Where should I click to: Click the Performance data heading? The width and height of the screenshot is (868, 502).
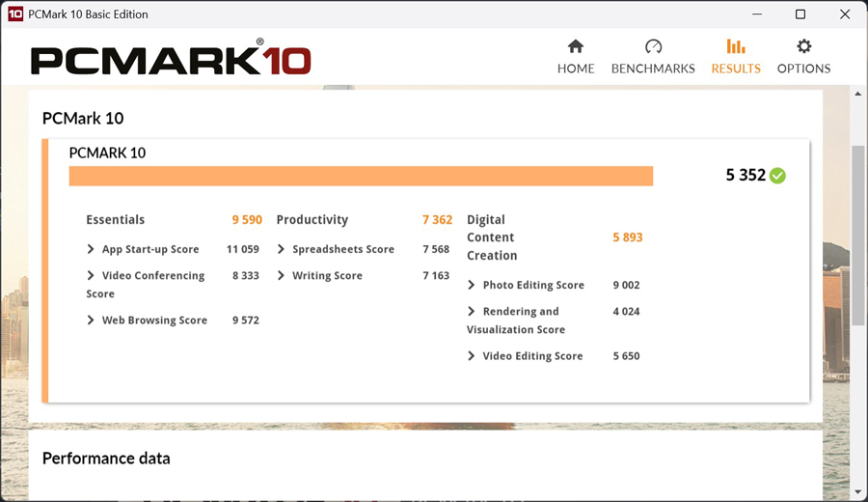pyautogui.click(x=106, y=459)
